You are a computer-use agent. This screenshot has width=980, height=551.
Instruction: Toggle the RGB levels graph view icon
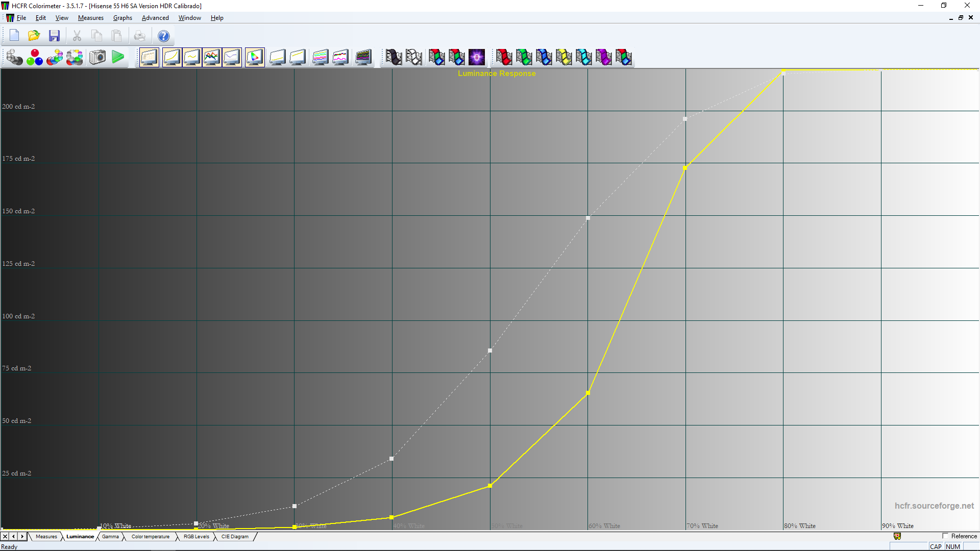pyautogui.click(x=212, y=57)
